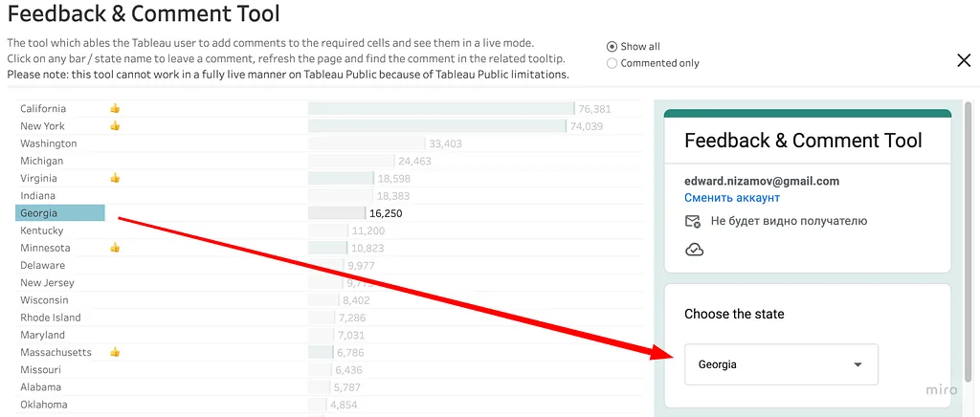Select the Michigan state name
This screenshot has width=980, height=417.
[x=42, y=161]
